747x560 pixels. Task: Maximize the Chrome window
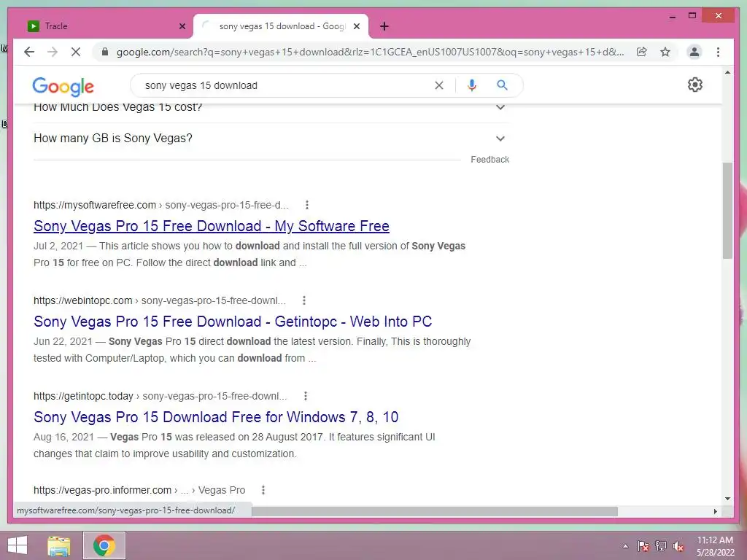click(x=692, y=16)
